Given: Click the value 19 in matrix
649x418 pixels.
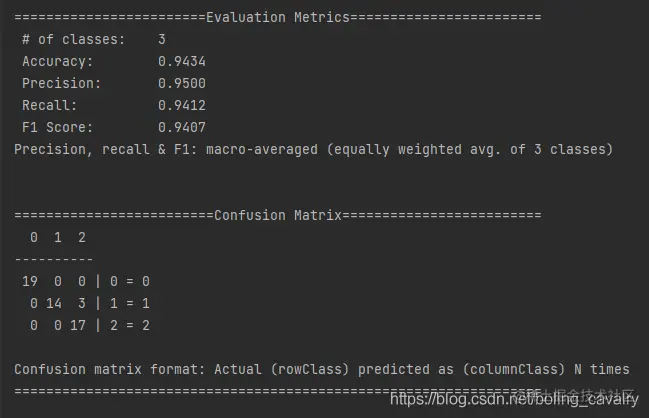Looking at the screenshot, I should pyautogui.click(x=30, y=281).
